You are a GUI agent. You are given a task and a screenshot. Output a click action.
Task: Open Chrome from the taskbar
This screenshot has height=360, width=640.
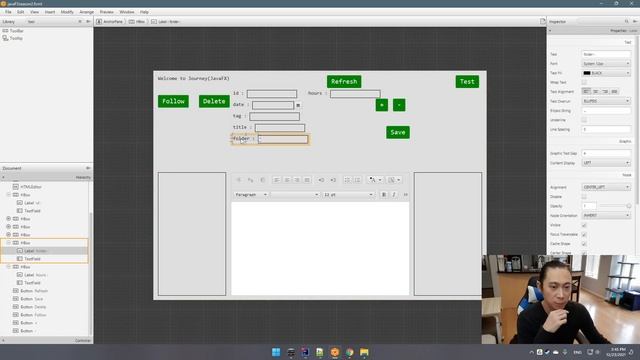pos(349,352)
